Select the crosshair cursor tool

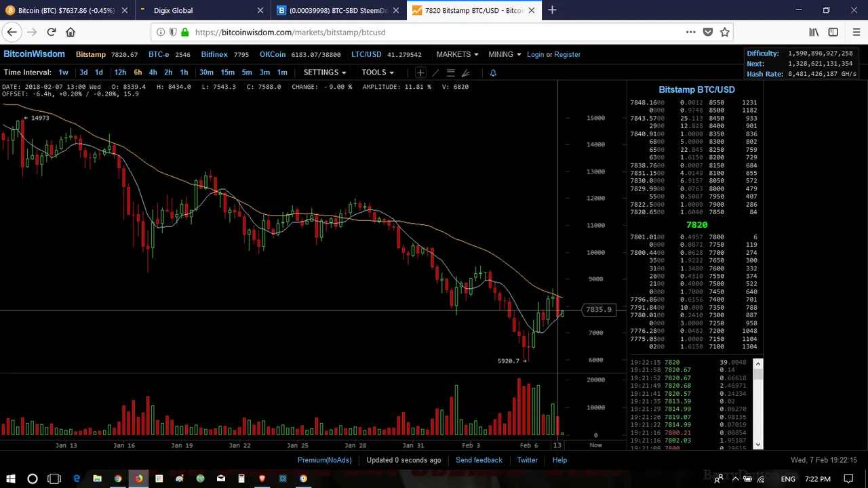[420, 73]
